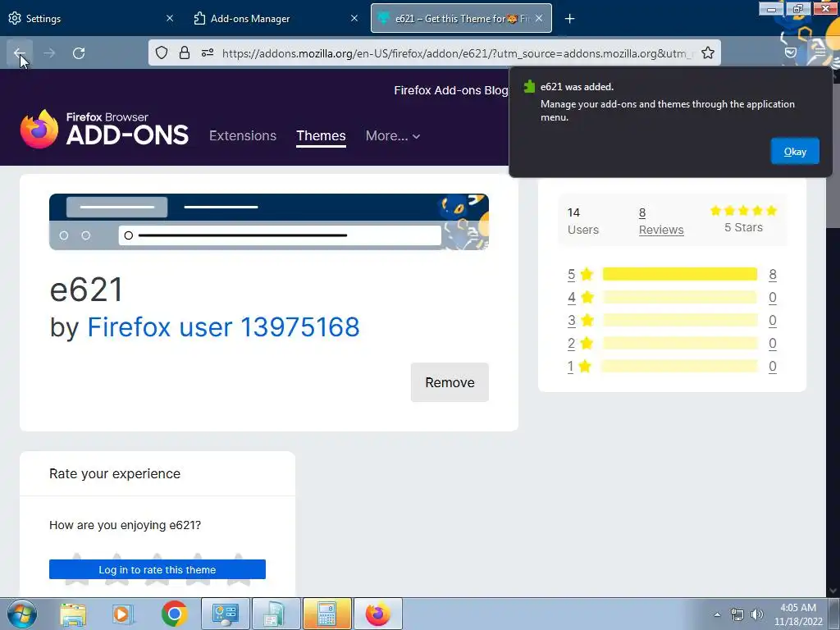
Task: Open the 8 count for five stars
Action: (773, 274)
